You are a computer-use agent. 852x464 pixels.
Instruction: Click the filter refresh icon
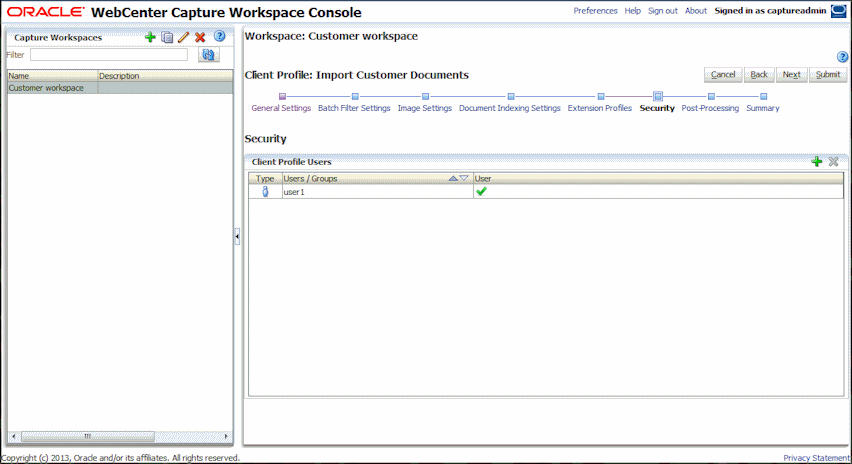(209, 55)
